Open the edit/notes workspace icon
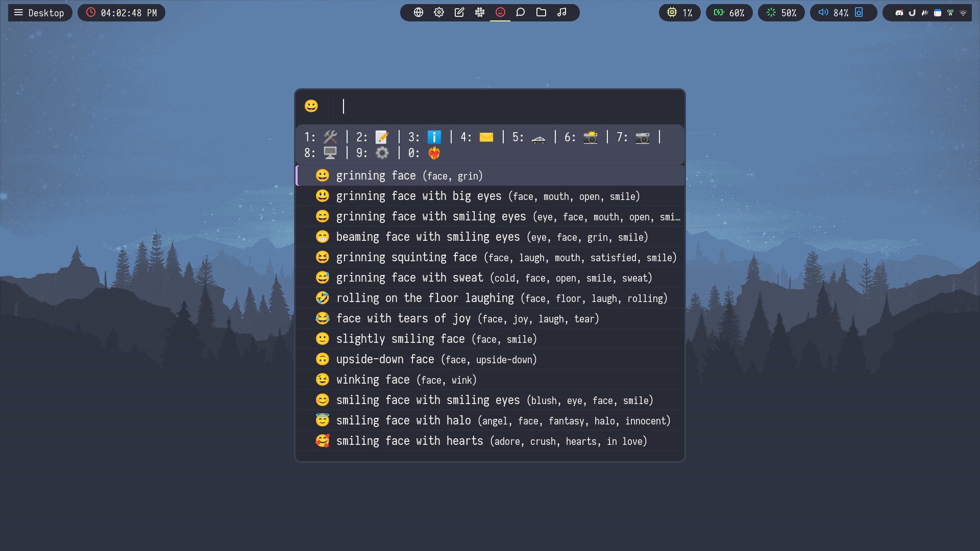 459,12
